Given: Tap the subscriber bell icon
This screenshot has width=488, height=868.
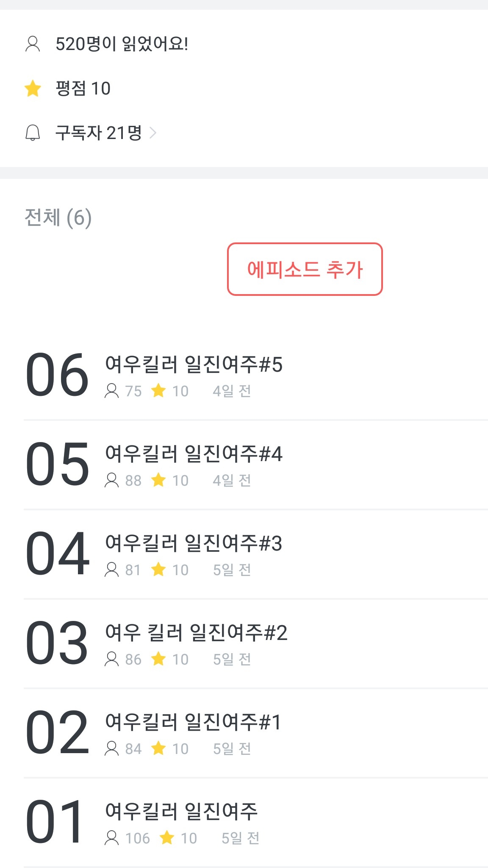Looking at the screenshot, I should pyautogui.click(x=33, y=133).
